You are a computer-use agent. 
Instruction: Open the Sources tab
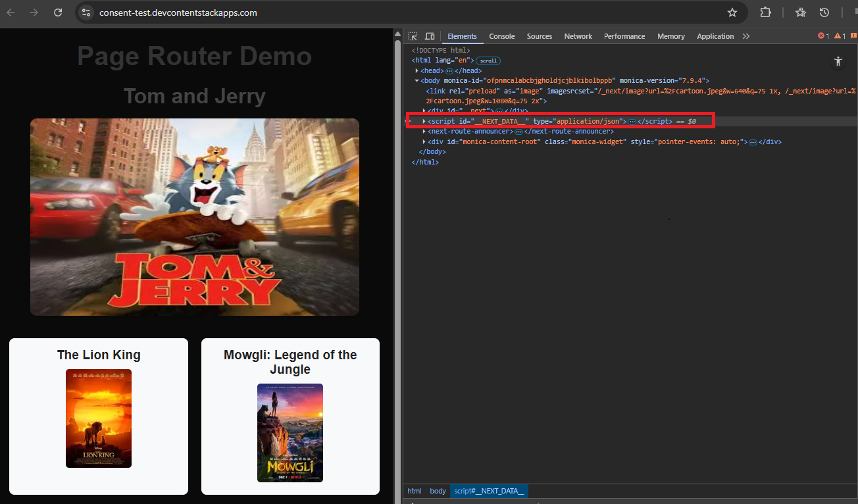pyautogui.click(x=540, y=36)
